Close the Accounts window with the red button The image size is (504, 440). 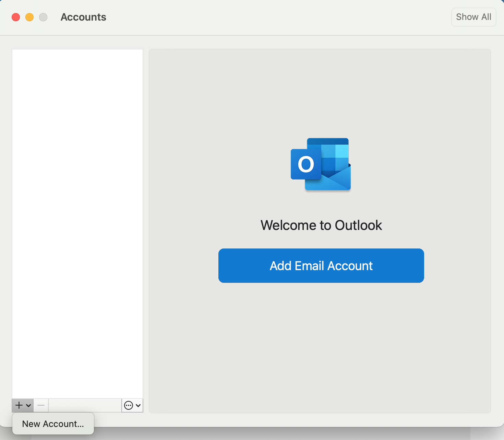[16, 17]
